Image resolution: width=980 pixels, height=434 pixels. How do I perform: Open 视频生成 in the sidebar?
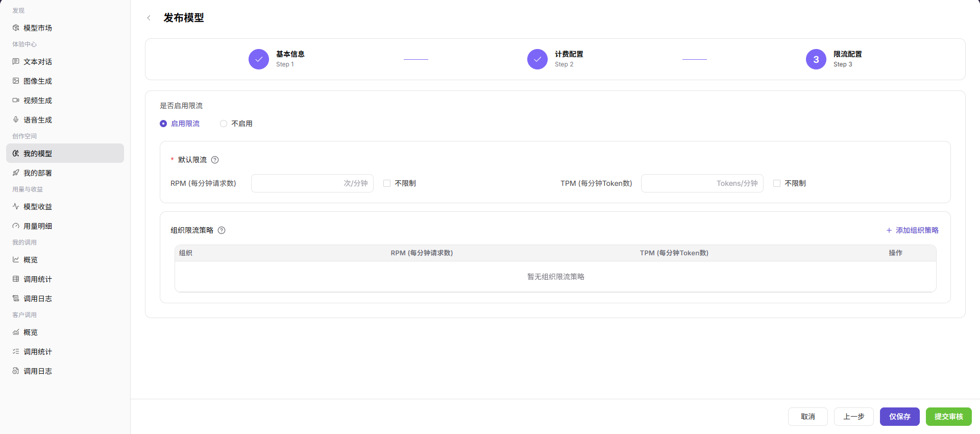(65, 100)
